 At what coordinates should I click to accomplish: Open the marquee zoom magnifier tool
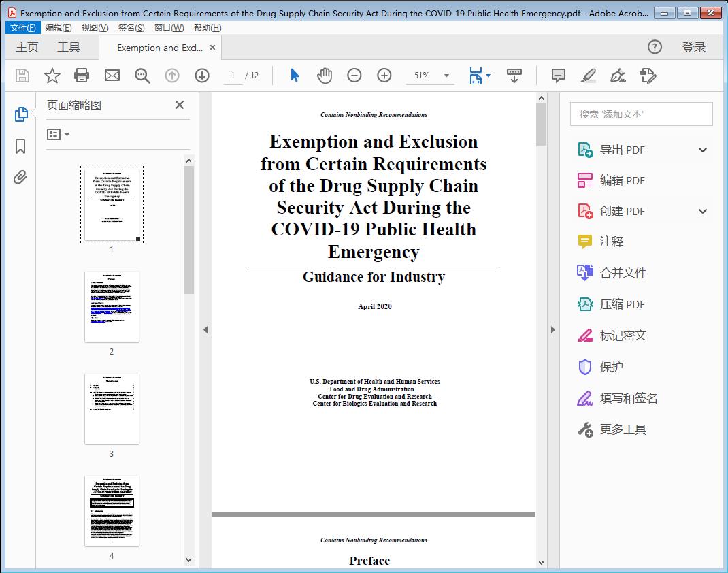tap(142, 76)
